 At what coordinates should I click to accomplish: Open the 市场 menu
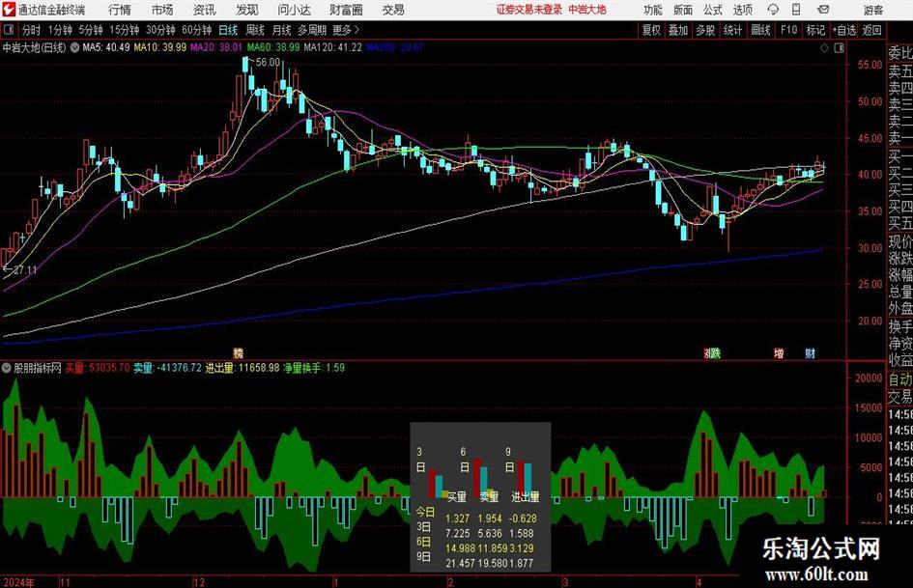tap(162, 10)
